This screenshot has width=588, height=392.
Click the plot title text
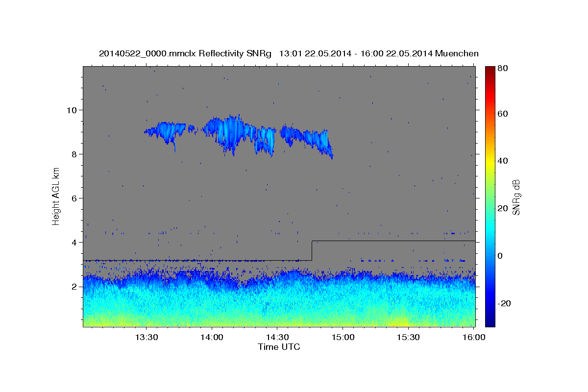(x=289, y=53)
